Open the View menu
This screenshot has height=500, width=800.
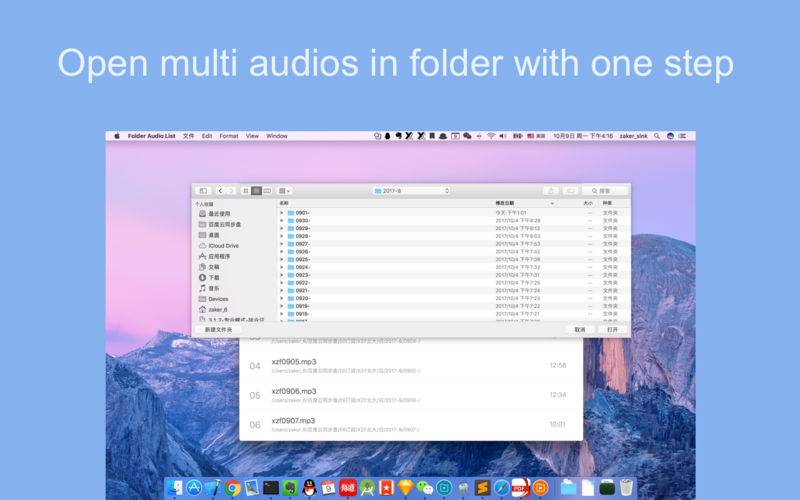coord(252,136)
